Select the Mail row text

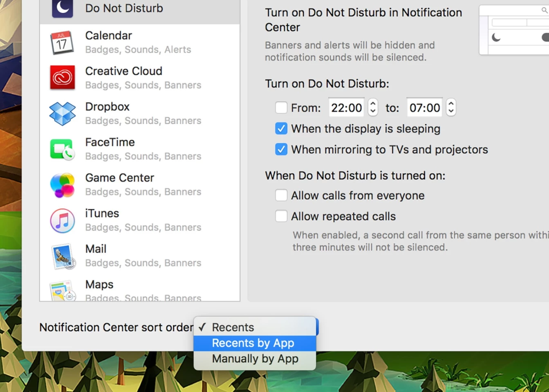pyautogui.click(x=143, y=255)
